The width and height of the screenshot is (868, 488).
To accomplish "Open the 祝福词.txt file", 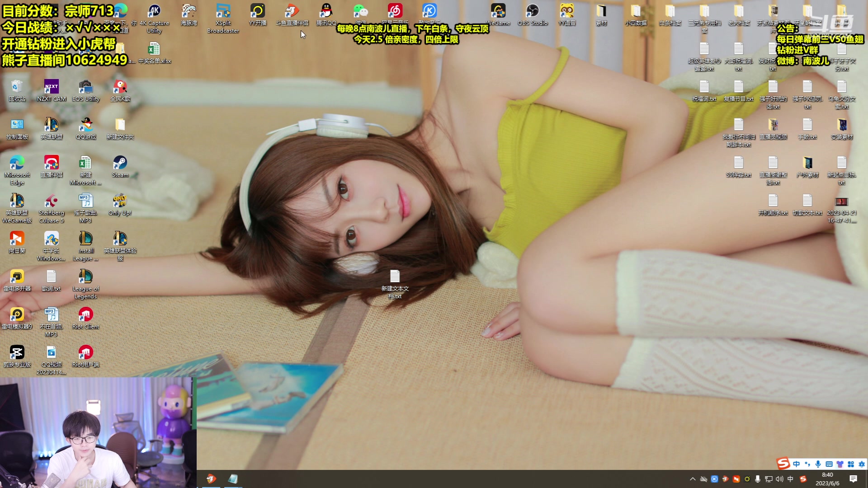I will click(x=704, y=90).
